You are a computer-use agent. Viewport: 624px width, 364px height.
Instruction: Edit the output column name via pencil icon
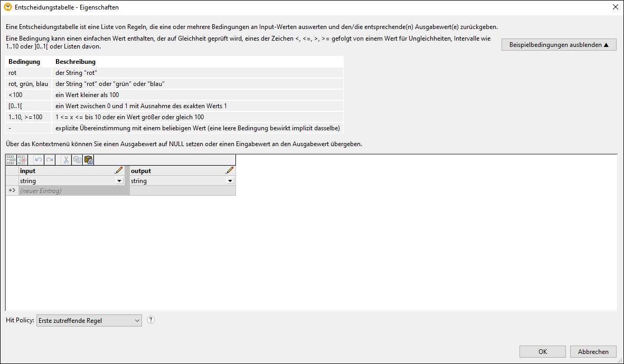coord(230,171)
